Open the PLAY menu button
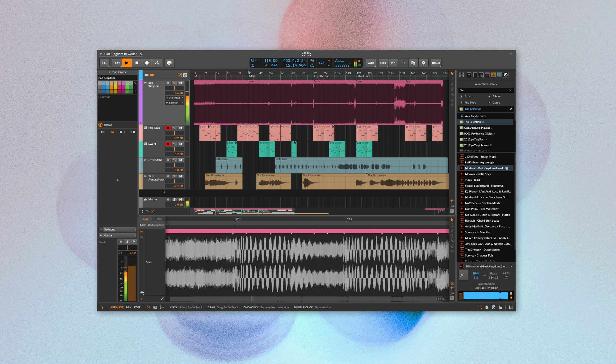616x364 pixels. pyautogui.click(x=117, y=63)
